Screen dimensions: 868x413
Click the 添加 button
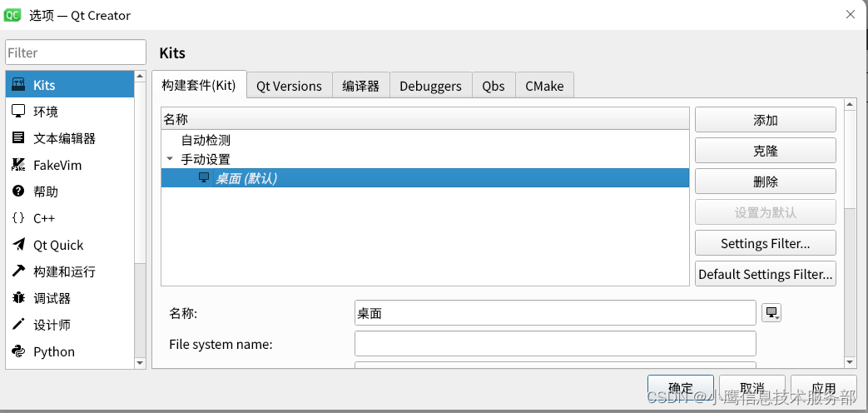pos(765,120)
